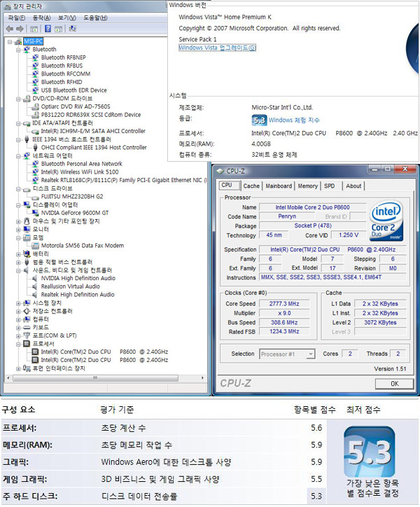Click the 주 하드 디스크 5.3 score
Image resolution: width=420 pixels, height=507 pixels.
pos(316,496)
